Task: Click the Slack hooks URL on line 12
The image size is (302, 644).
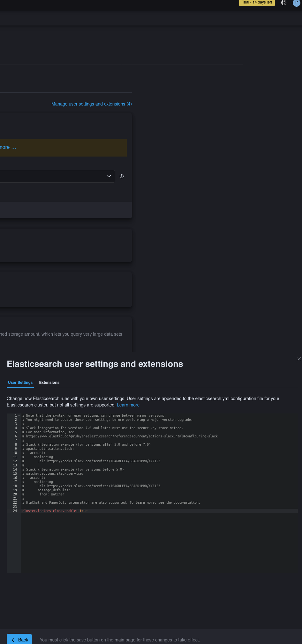Action: pyautogui.click(x=104, y=461)
